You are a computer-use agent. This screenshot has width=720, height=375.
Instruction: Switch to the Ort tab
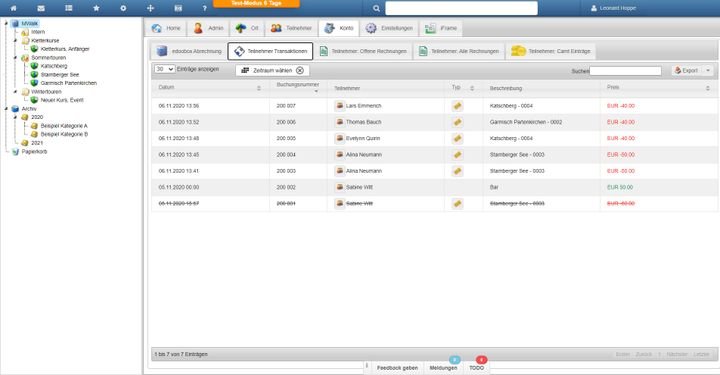(x=247, y=28)
